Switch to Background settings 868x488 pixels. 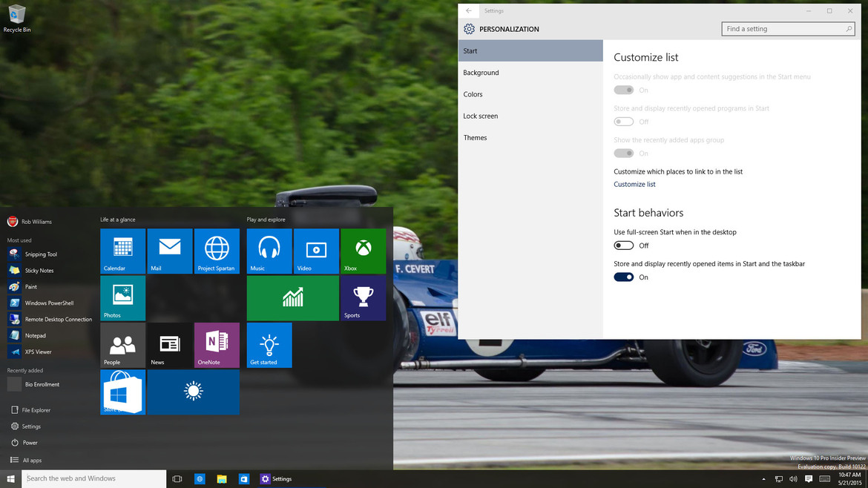530,73
